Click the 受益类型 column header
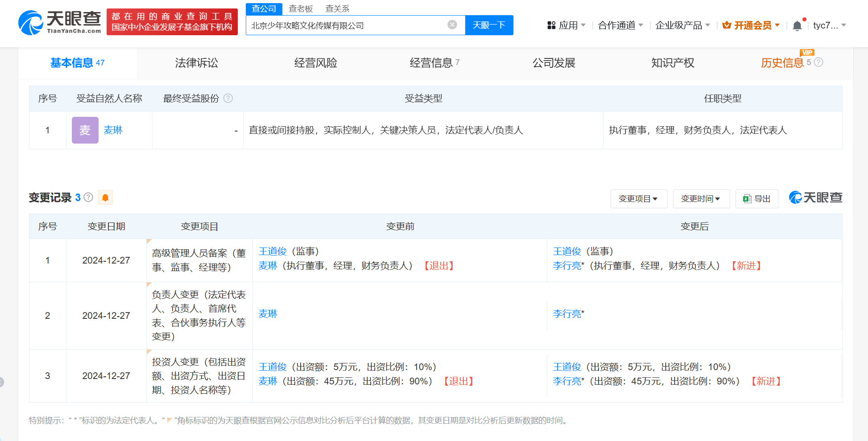Screen dimensions: 868x441 point(423,99)
